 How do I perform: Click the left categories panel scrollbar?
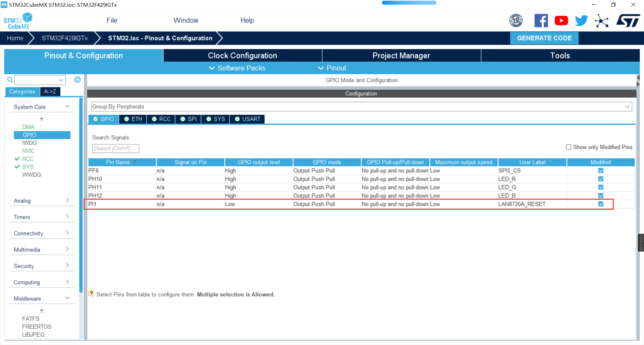(x=81, y=195)
